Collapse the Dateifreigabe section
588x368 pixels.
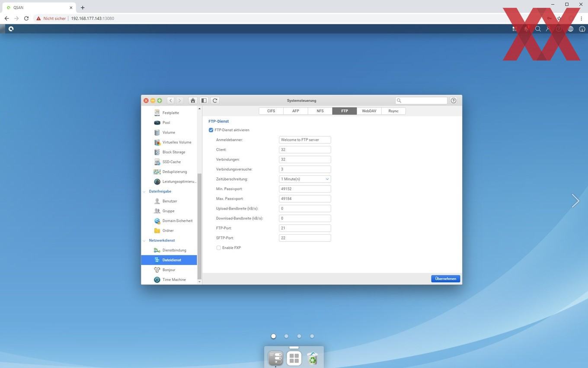click(x=144, y=191)
